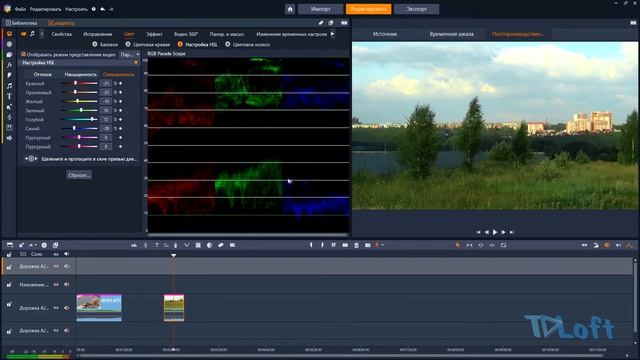Set mark-out point on timeline toolbar
Screen dimensions: 640x360
click(x=322, y=245)
